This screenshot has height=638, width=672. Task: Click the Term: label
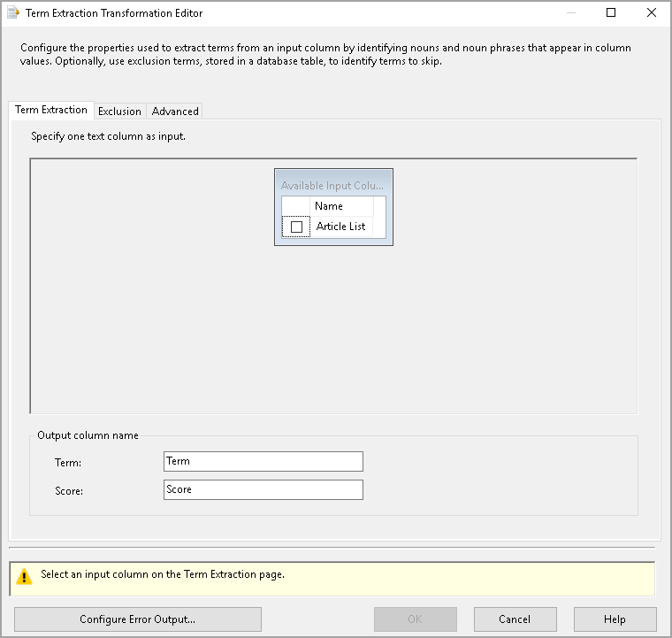click(x=68, y=463)
